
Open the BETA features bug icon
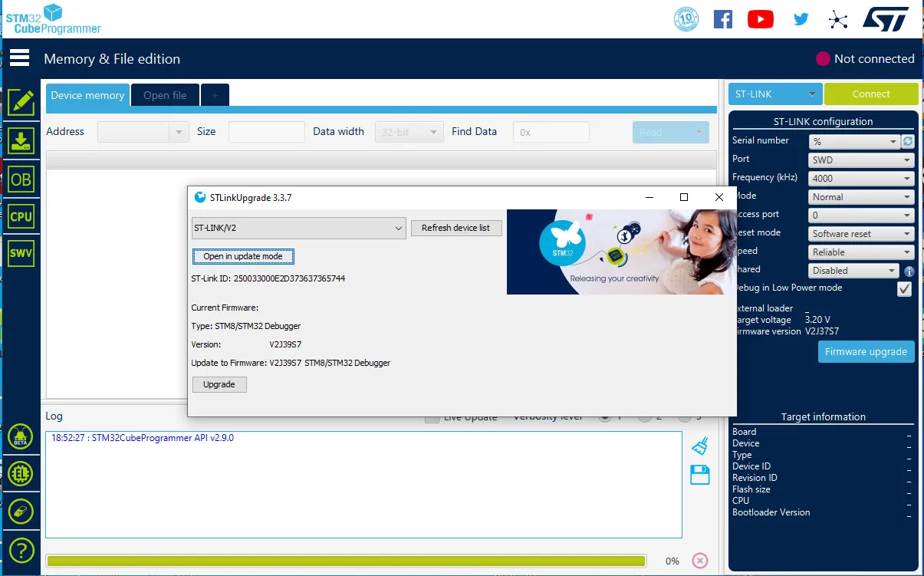(x=21, y=437)
